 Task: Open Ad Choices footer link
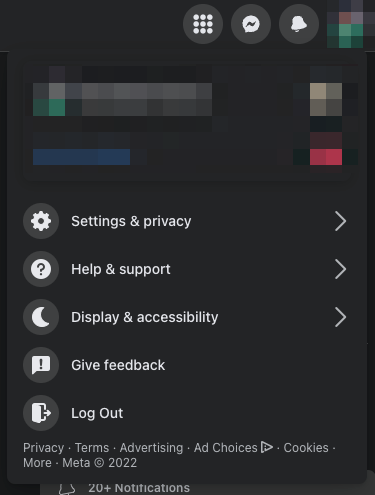tap(233, 448)
